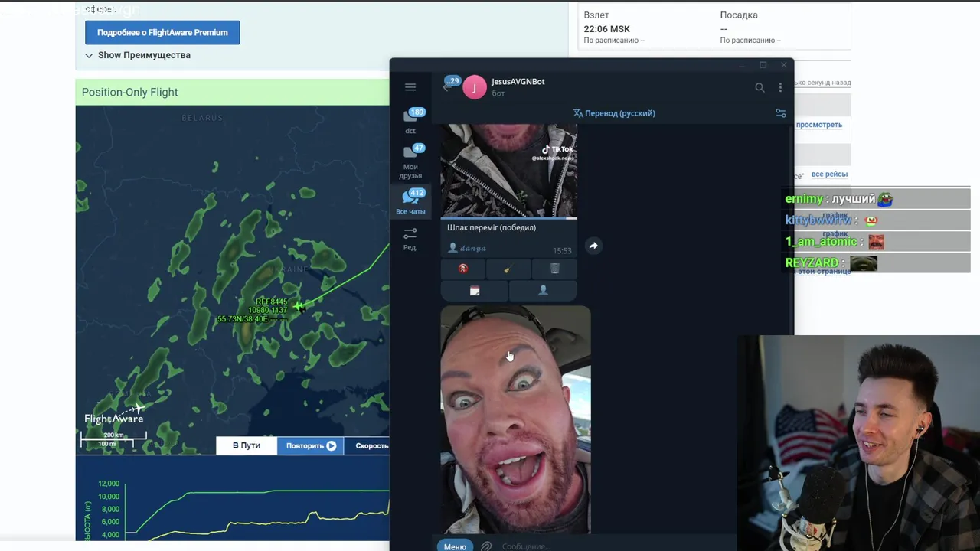Expand Show Преимущества section

tap(138, 55)
